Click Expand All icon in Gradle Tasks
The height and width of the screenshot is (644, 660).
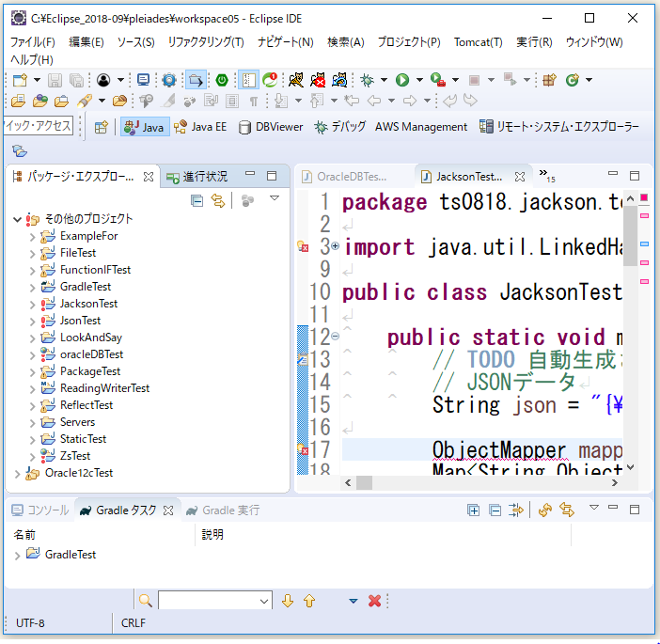click(473, 510)
